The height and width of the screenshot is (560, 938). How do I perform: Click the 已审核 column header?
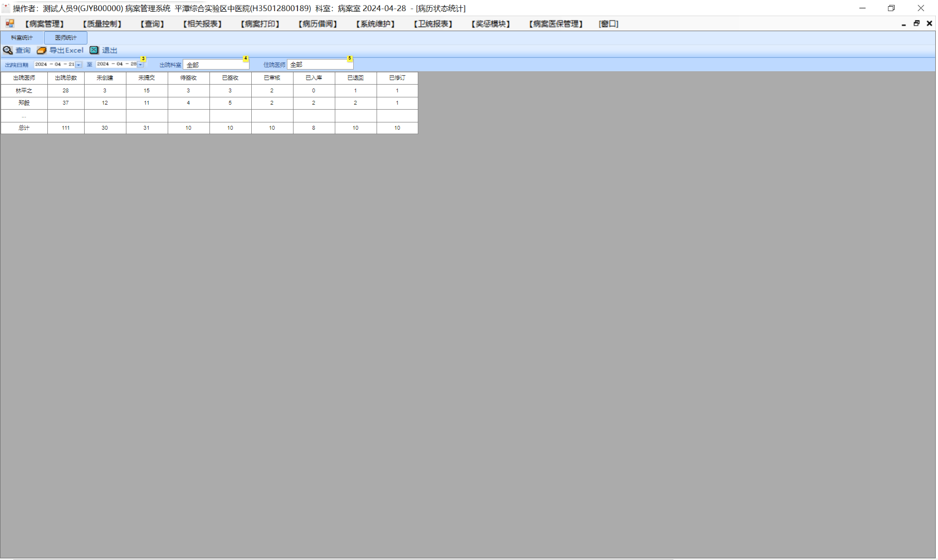coord(272,78)
